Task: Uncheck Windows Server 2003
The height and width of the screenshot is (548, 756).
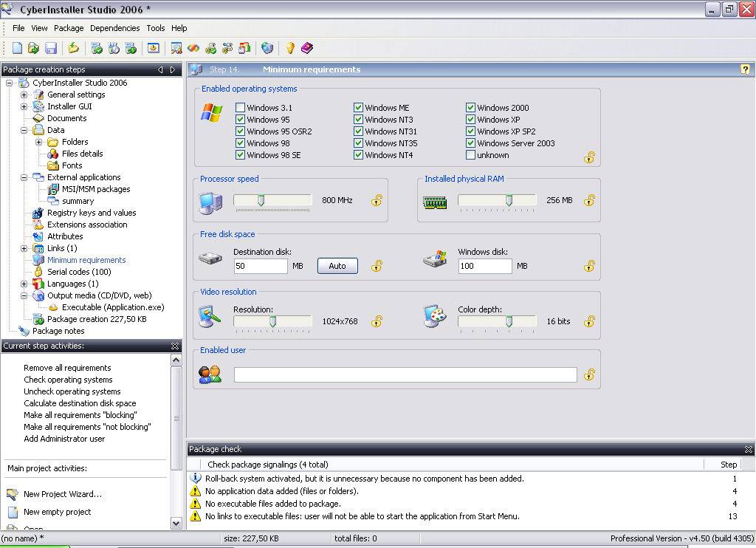Action: [x=470, y=143]
